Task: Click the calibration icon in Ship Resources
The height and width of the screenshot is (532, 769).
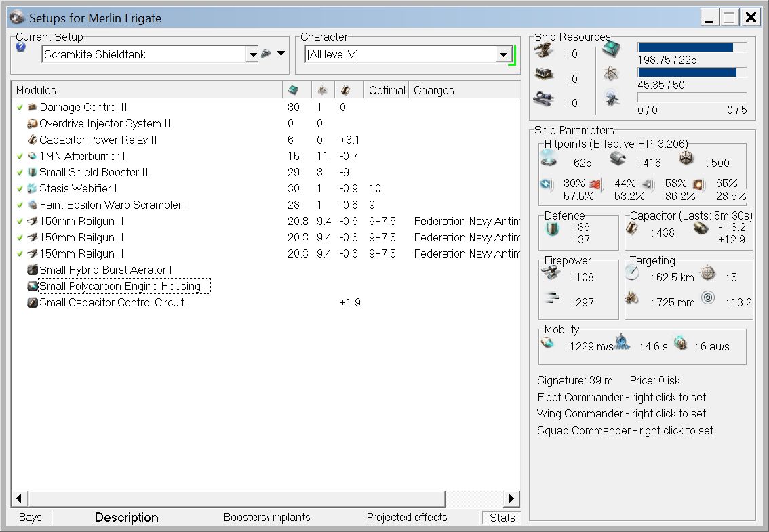Action: 611,98
